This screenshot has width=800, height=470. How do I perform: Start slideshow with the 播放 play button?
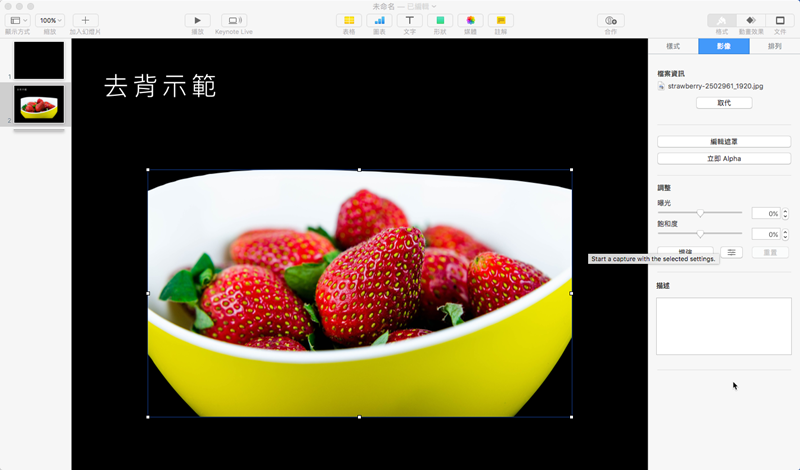click(197, 20)
